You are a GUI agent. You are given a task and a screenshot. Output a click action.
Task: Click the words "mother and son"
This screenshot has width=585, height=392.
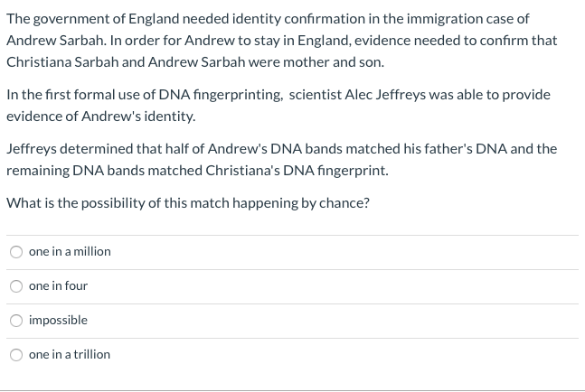[333, 61]
